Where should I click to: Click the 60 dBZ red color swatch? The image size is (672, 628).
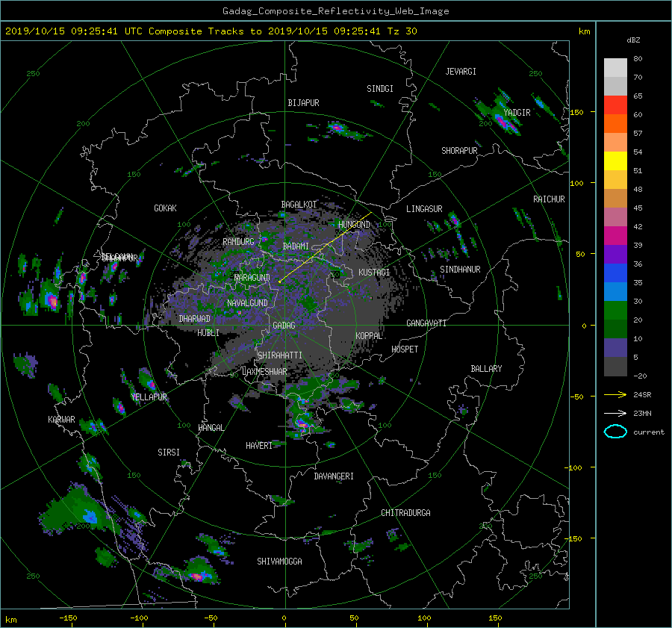(615, 105)
